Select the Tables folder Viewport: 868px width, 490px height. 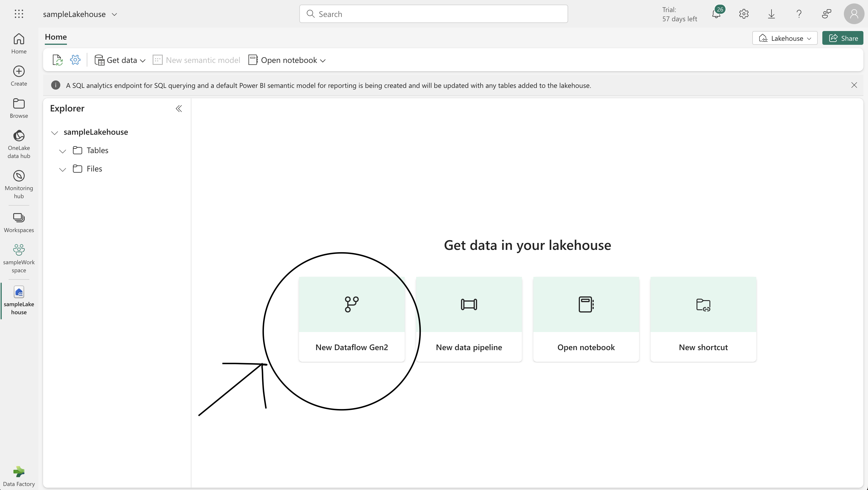(x=97, y=150)
